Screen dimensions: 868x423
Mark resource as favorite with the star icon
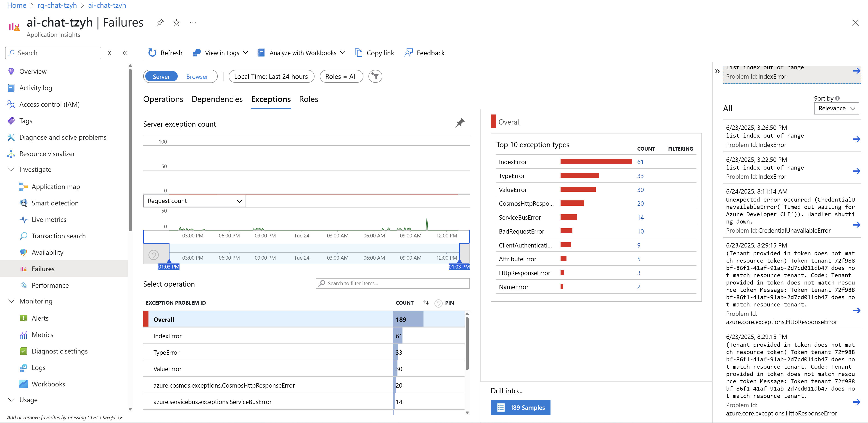point(176,23)
